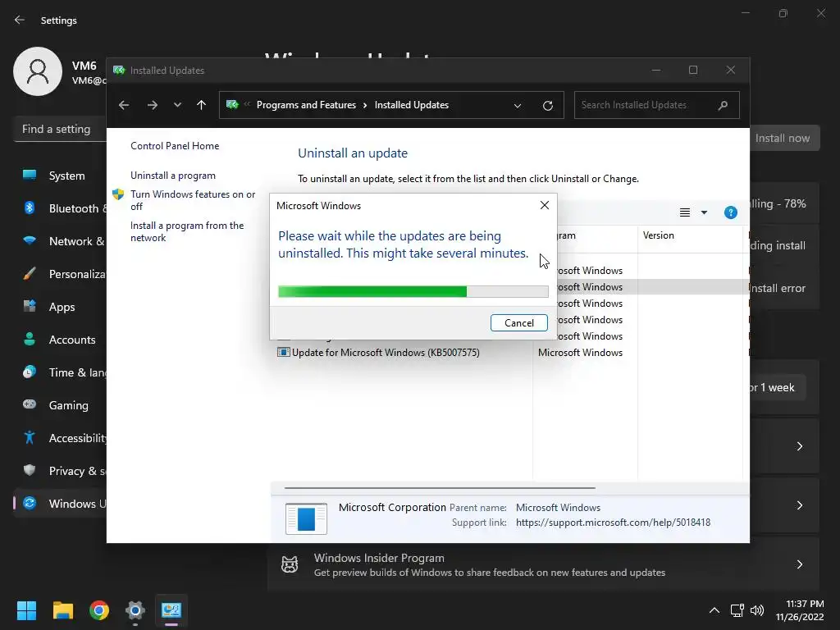Click the volume speaker tray icon

[x=757, y=610]
